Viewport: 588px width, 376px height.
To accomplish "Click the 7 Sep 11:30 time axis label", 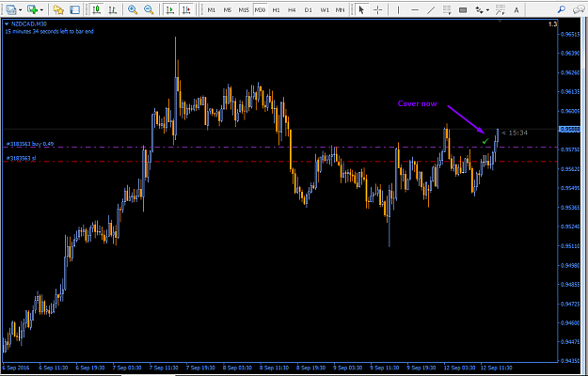I will coord(164,368).
